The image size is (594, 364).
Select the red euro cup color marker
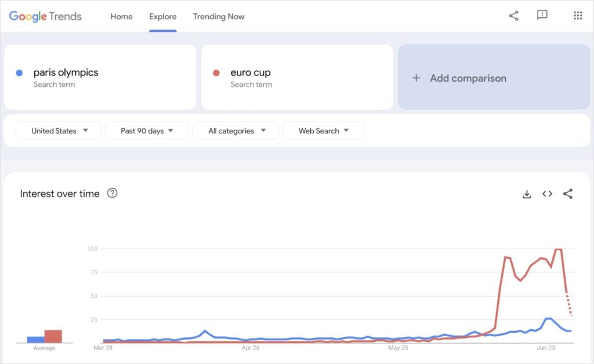(x=217, y=72)
